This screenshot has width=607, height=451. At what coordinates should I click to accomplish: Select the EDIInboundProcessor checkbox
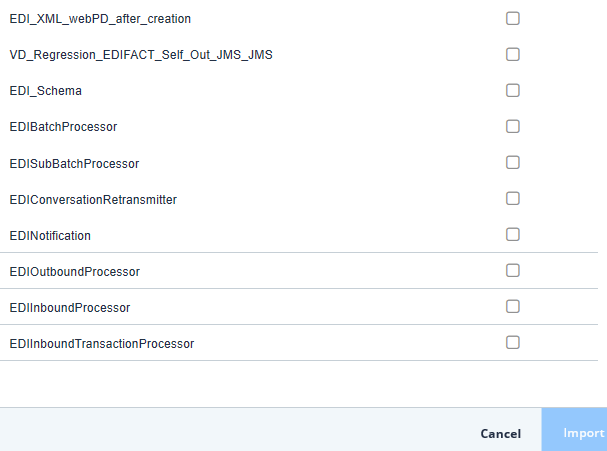pyautogui.click(x=513, y=306)
